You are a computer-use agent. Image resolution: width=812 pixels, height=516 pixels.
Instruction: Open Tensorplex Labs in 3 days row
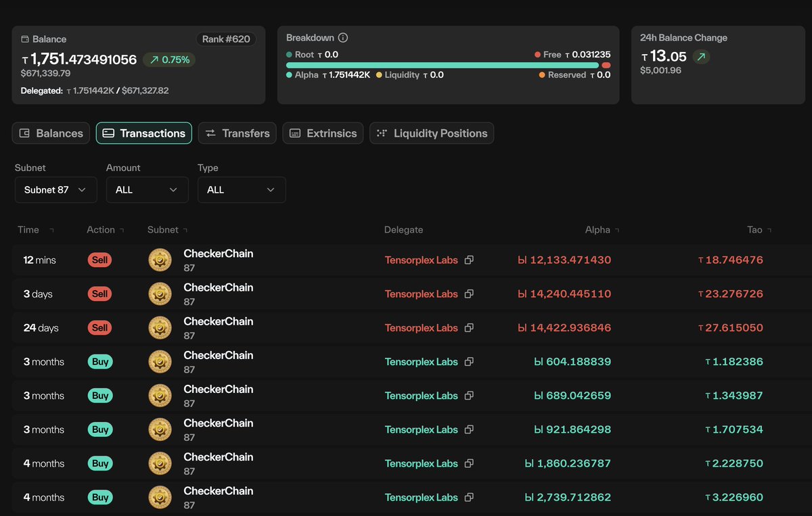point(422,294)
